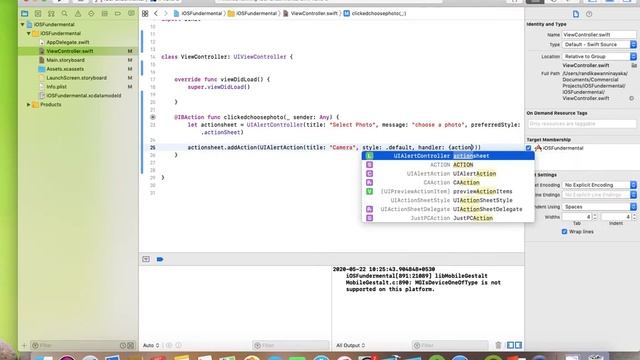Go forward with editor forward arrow
The width and height of the screenshot is (640, 360).
(166, 13)
